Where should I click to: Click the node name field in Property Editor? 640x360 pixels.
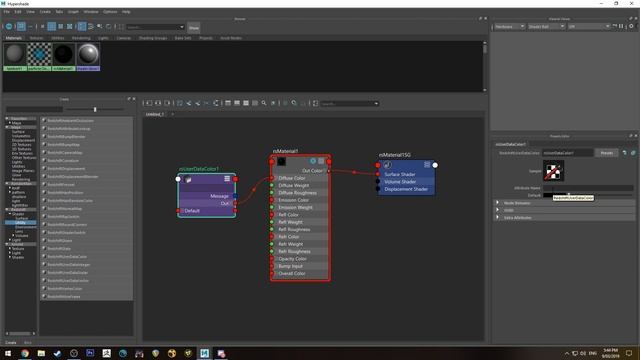pos(567,153)
